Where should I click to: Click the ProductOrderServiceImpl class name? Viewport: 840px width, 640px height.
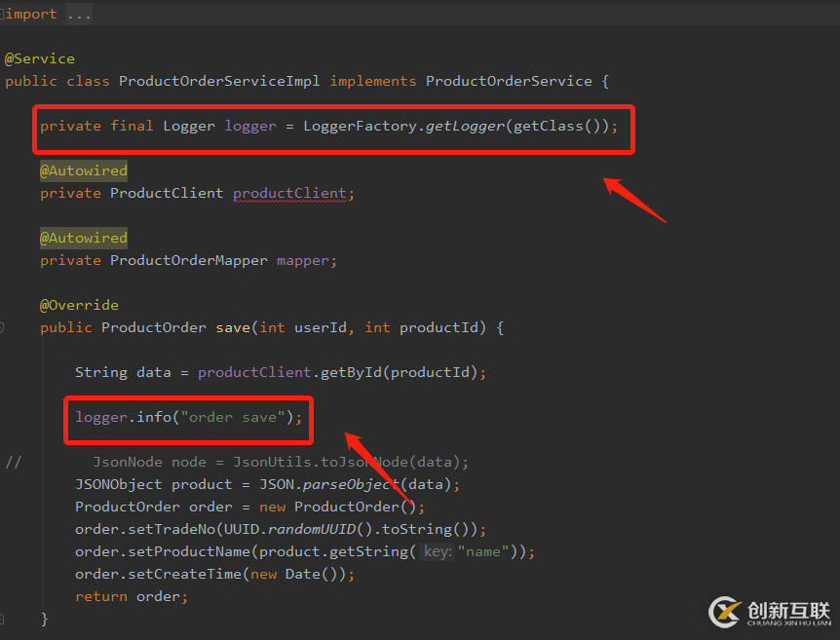click(219, 81)
